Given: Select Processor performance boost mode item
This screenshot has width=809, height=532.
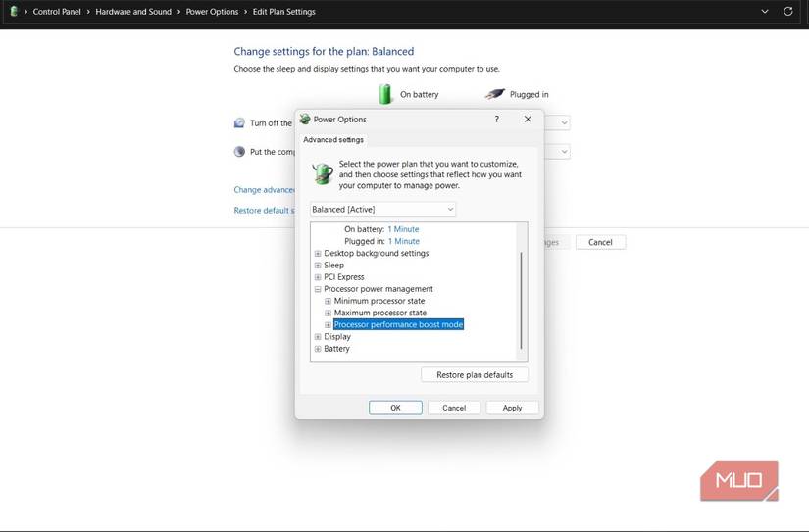Looking at the screenshot, I should [398, 324].
